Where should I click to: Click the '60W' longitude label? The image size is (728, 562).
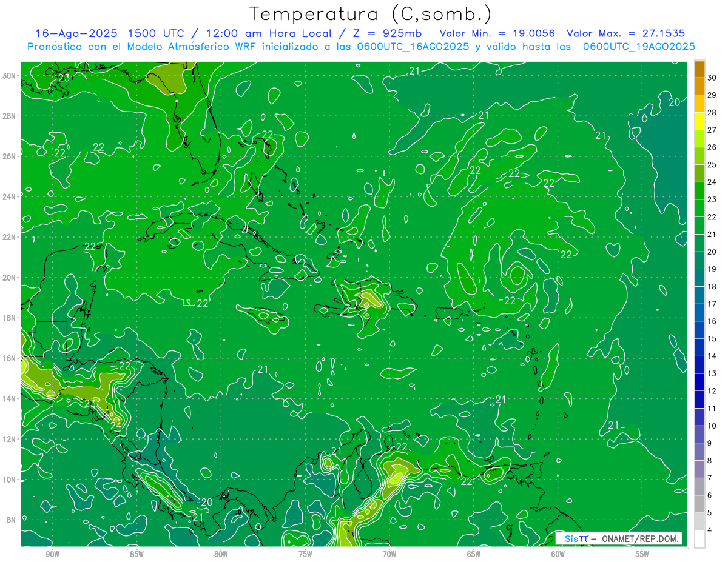(x=558, y=554)
